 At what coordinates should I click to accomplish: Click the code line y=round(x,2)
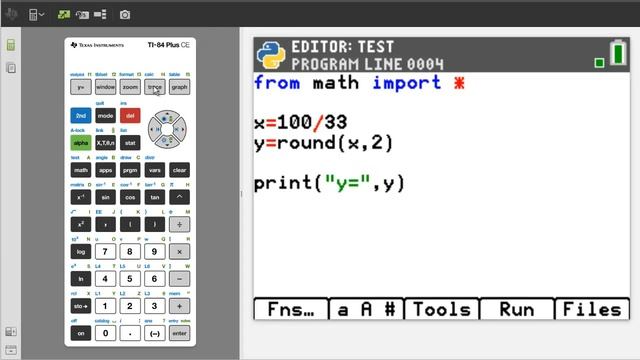[323, 143]
